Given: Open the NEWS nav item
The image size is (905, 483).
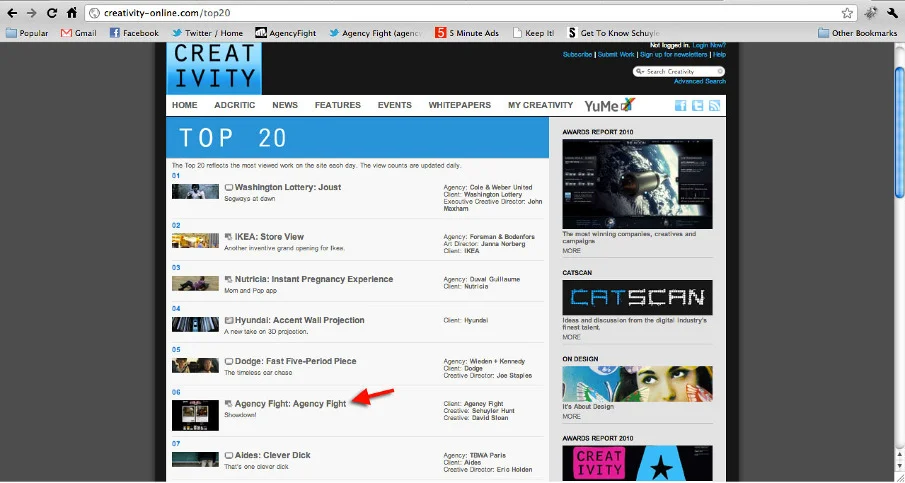Looking at the screenshot, I should click(285, 105).
